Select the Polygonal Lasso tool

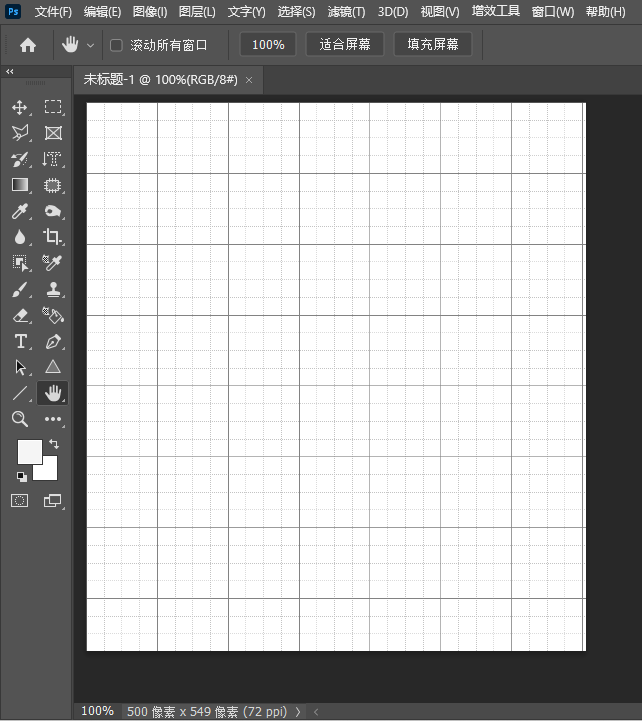coord(20,133)
